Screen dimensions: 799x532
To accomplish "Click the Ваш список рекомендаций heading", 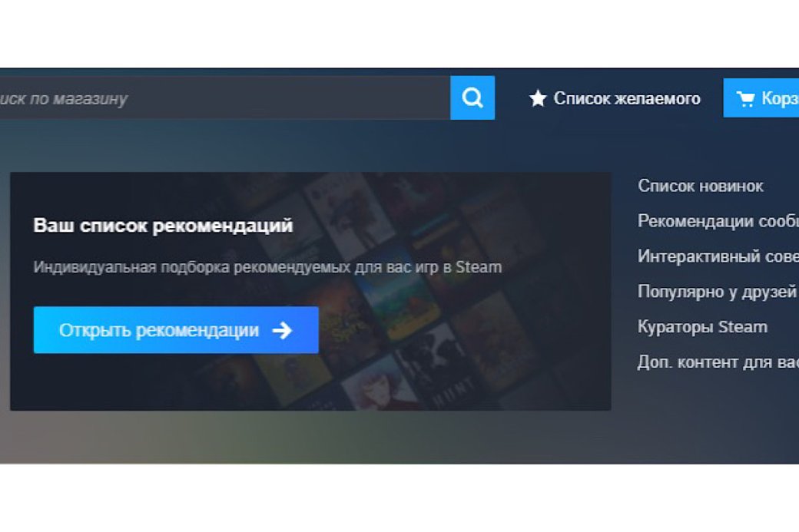I will tap(163, 226).
